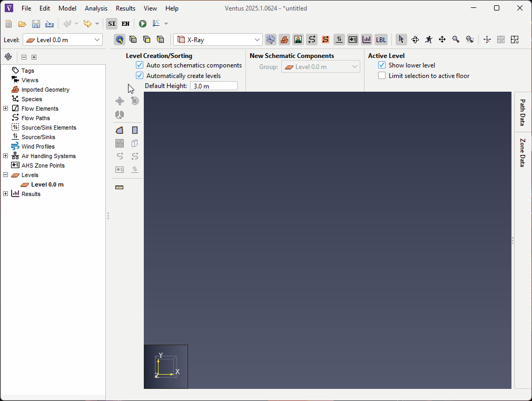This screenshot has height=401, width=532.
Task: Click the reset view globe icon
Action: (x=120, y=40)
